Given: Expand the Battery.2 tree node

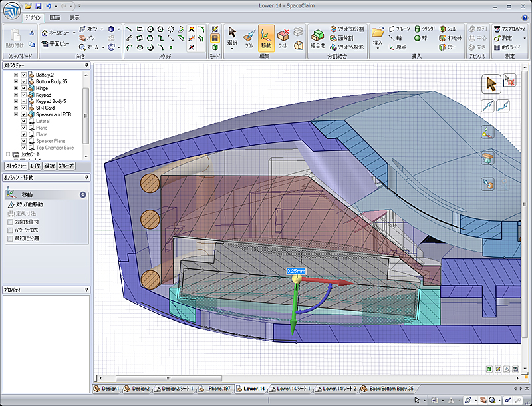Looking at the screenshot, I should point(15,75).
